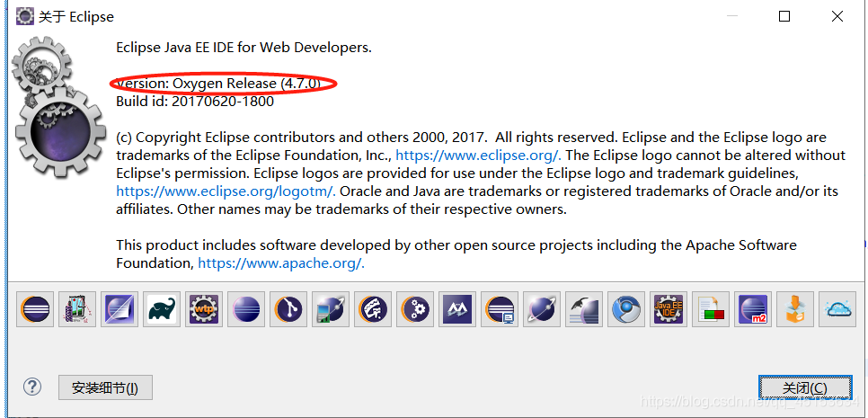This screenshot has height=418, width=868.
Task: Click the winged horse feature icon
Action: 584,309
